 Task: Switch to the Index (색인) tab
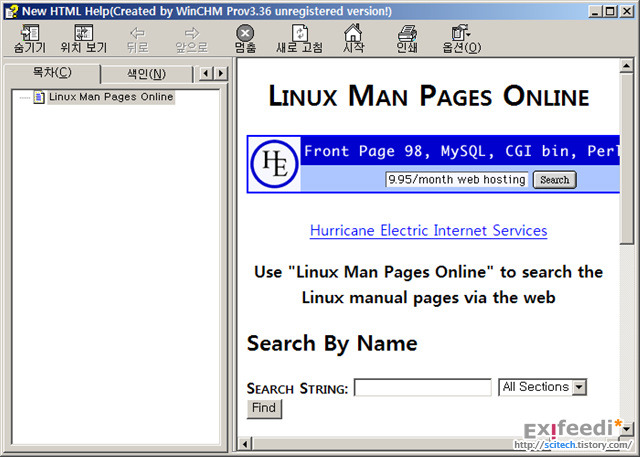(x=146, y=74)
